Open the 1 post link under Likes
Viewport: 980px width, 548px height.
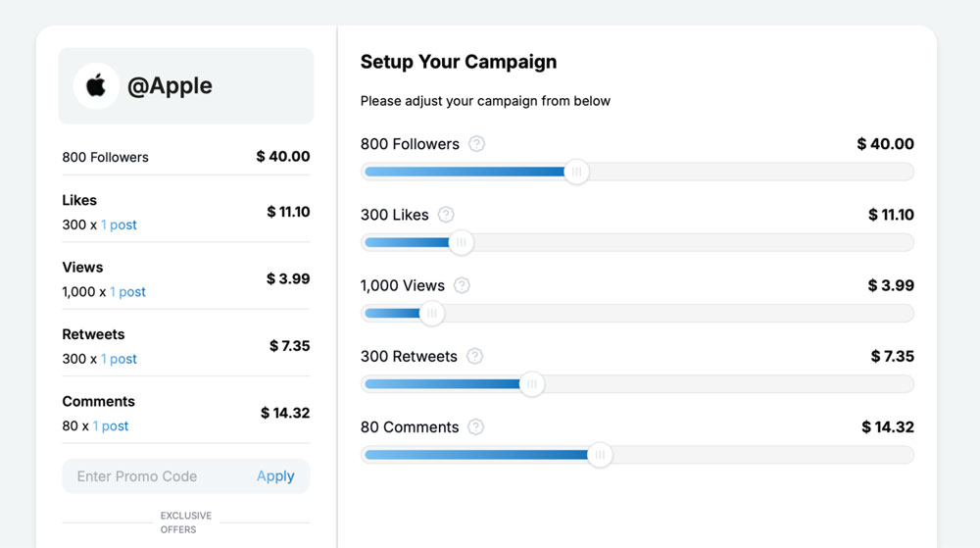coord(119,225)
